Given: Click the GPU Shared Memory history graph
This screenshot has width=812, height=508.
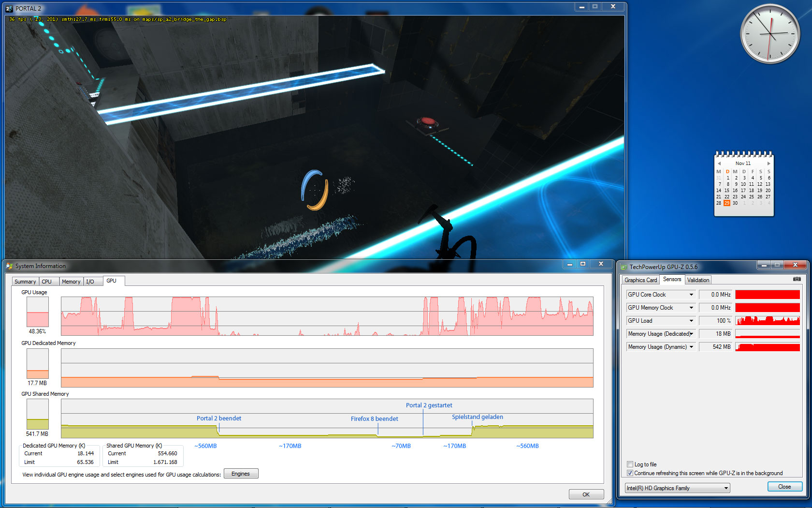Looking at the screenshot, I should pyautogui.click(x=327, y=418).
